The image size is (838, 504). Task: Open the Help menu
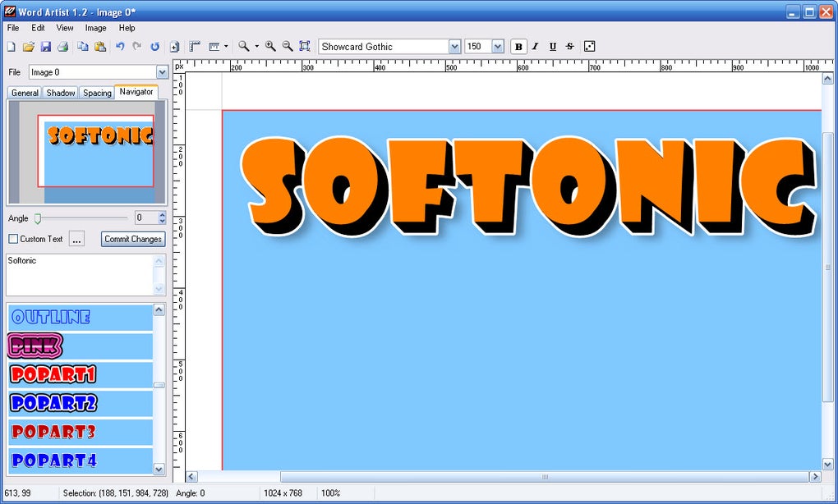coord(127,28)
